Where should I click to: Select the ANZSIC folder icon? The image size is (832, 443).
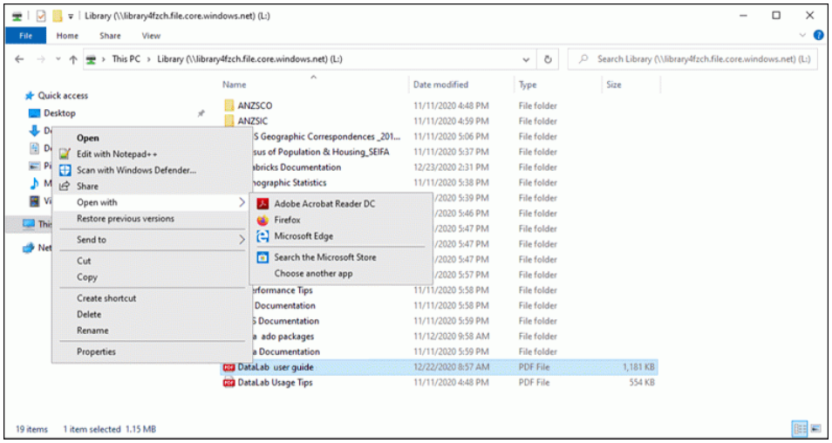click(229, 121)
